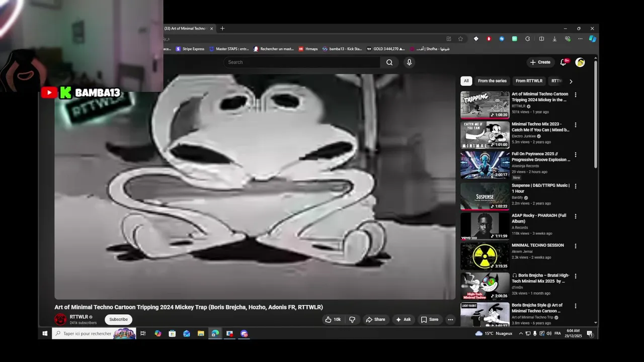Open File Explorer from the taskbar
The width and height of the screenshot is (644, 362).
point(201,333)
